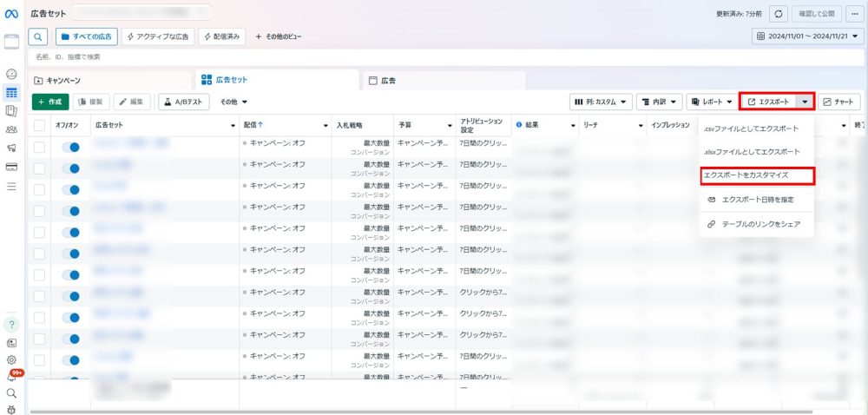Select the すべての広告 view
This screenshot has width=868, height=415.
point(86,36)
